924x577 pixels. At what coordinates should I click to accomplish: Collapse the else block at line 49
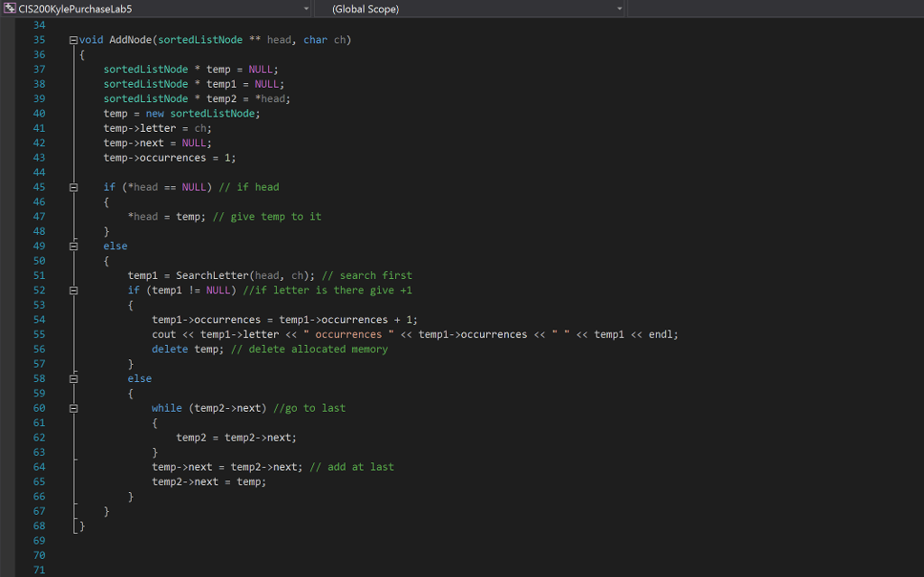(x=73, y=246)
